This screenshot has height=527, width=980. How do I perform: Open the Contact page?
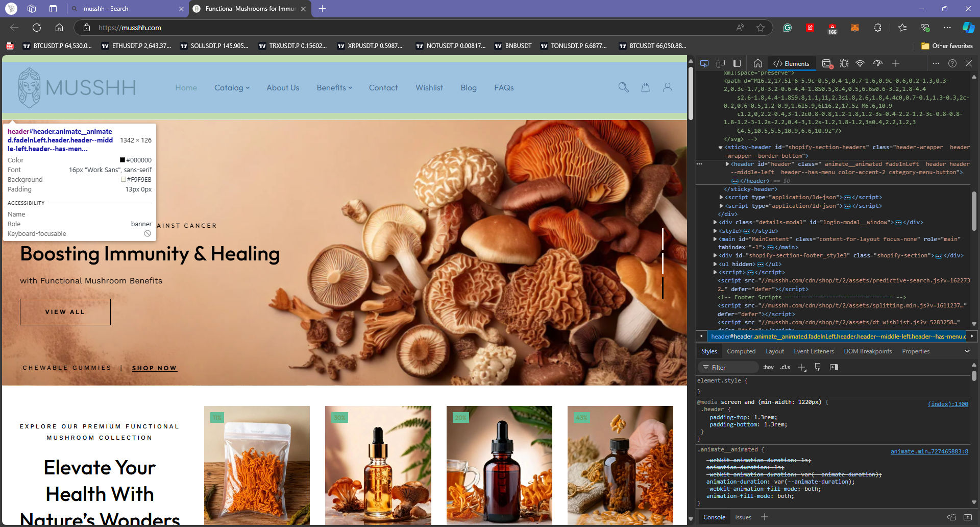point(383,88)
